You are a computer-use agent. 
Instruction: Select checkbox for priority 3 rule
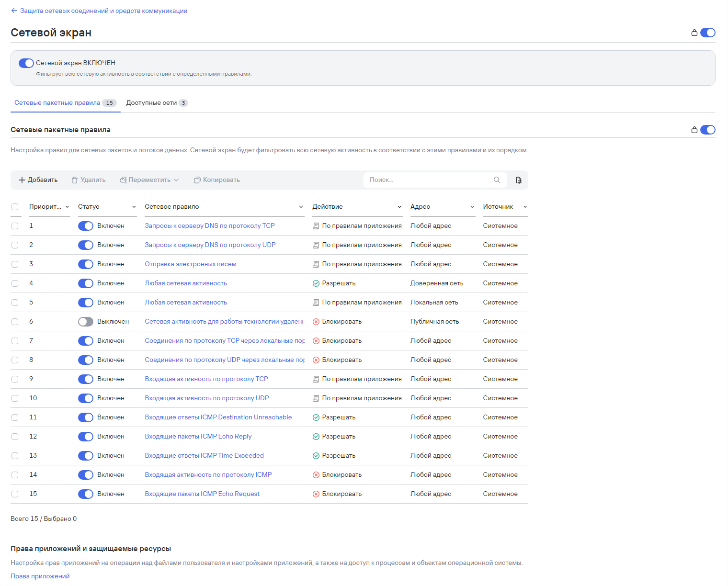point(15,264)
